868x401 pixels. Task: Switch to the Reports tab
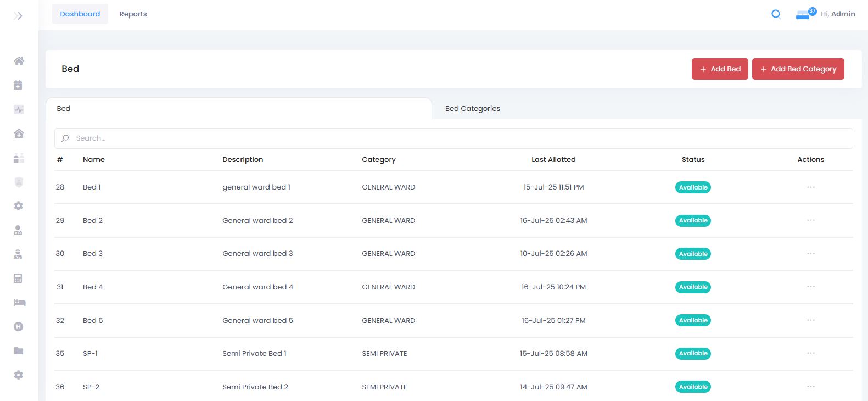pyautogui.click(x=133, y=14)
